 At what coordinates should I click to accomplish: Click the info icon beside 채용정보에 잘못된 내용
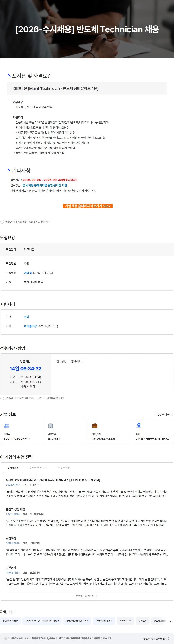[x=2, y=222]
